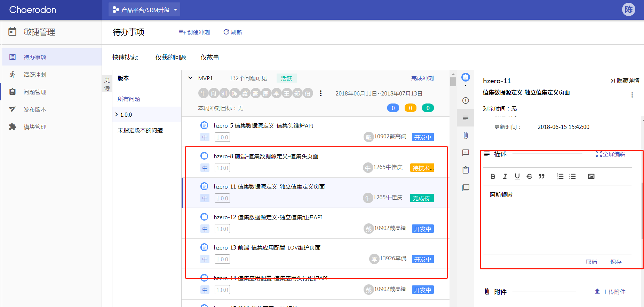This screenshot has width=644, height=307.
Task: Click green status count badge 0
Action: [x=428, y=108]
